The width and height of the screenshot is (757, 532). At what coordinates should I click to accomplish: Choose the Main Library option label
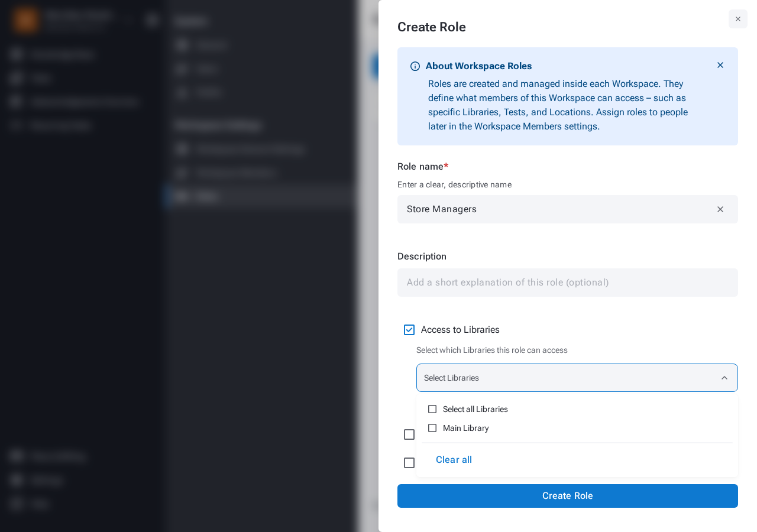tap(465, 428)
